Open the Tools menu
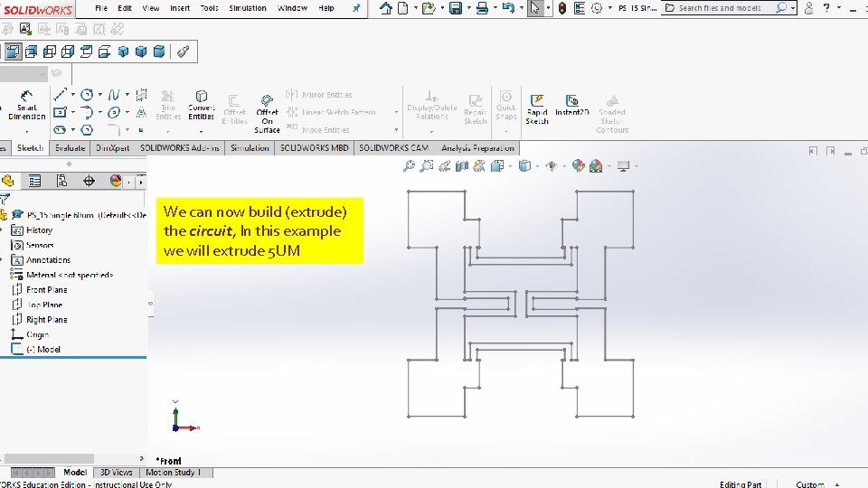This screenshot has width=868, height=488. click(x=209, y=8)
